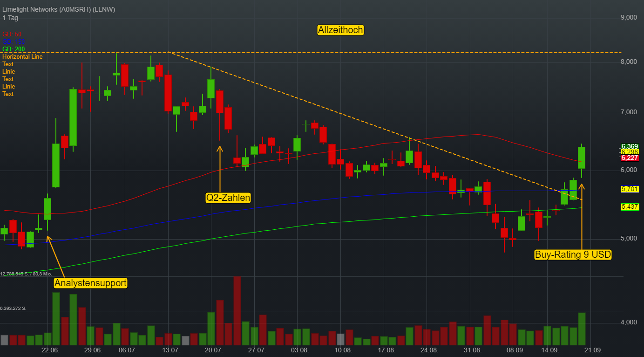
Task: Click the 8,000 price axis label
Action: click(629, 62)
